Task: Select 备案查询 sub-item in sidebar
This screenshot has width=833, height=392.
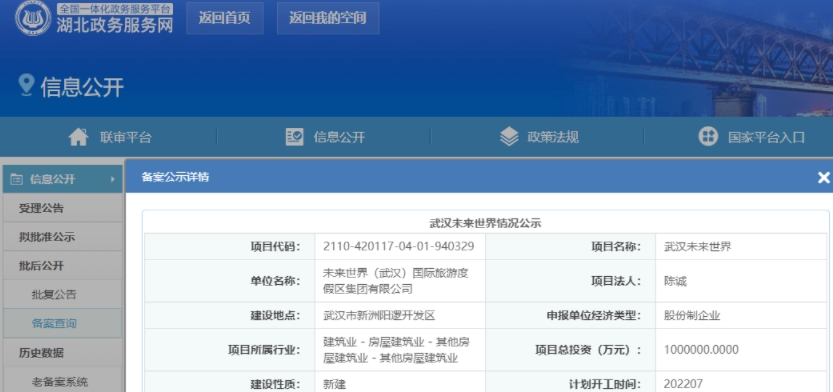Action: point(62,323)
